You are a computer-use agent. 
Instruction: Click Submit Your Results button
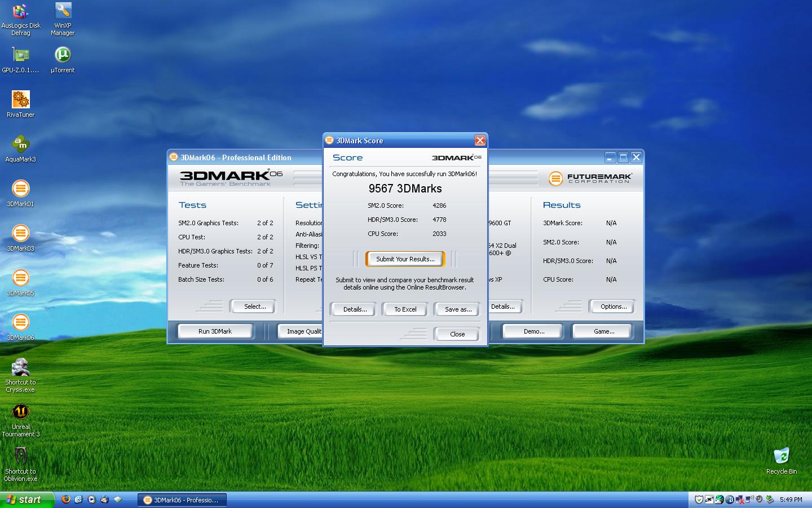coord(405,259)
